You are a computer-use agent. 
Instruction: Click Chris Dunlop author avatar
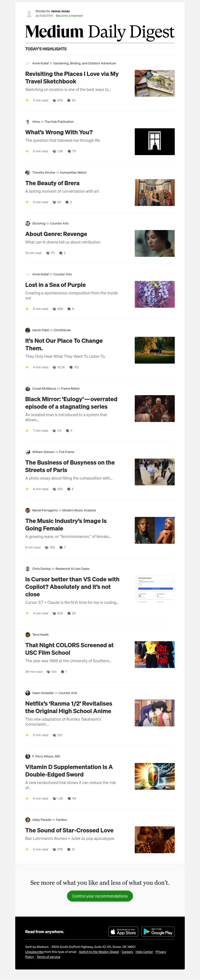[27, 569]
